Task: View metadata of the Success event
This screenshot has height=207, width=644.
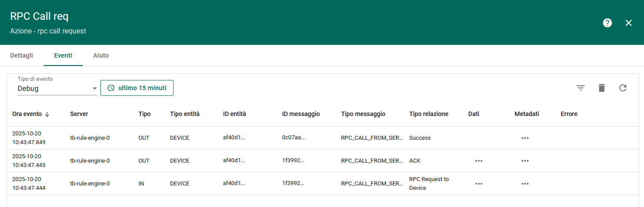Action: tap(525, 138)
